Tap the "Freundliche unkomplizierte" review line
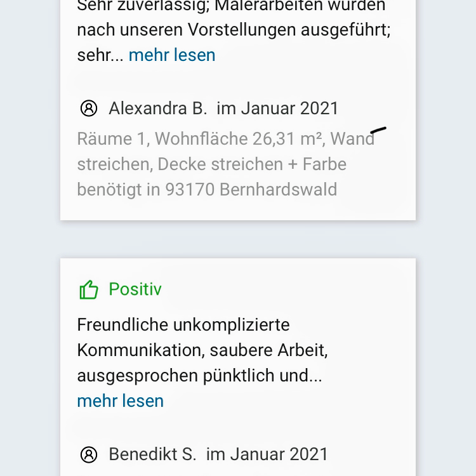 (x=183, y=325)
